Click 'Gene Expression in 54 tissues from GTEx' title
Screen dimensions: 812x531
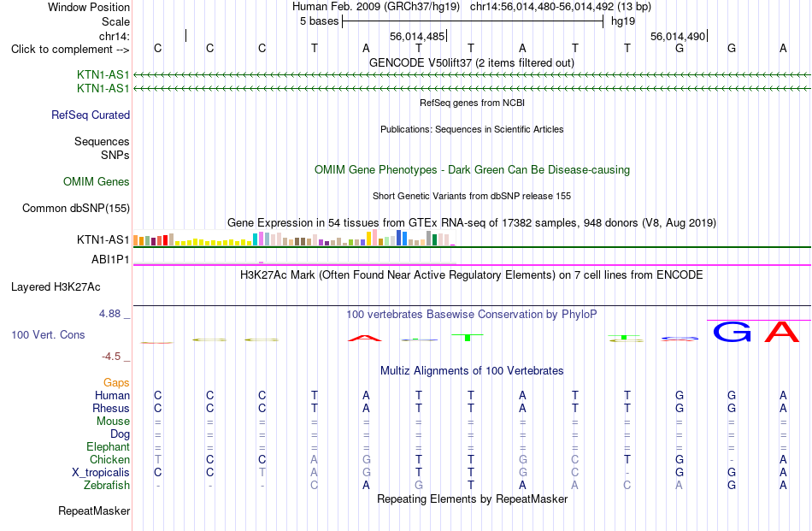coord(472,223)
